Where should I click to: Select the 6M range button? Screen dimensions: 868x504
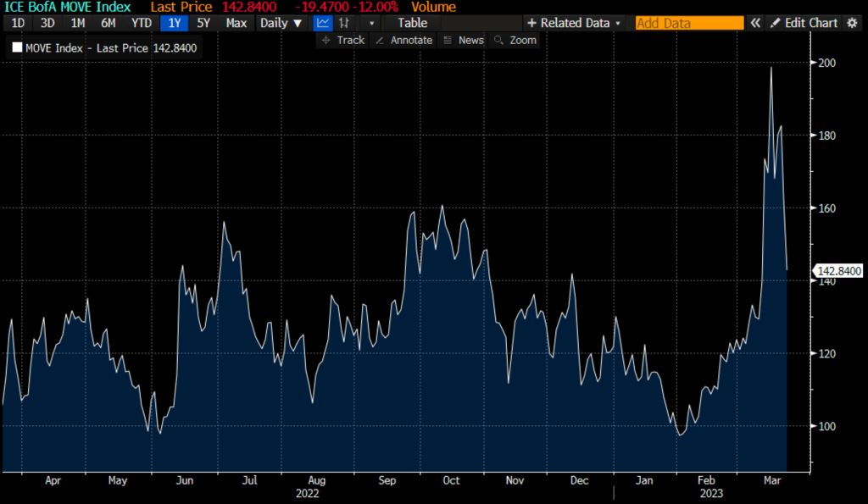point(108,23)
